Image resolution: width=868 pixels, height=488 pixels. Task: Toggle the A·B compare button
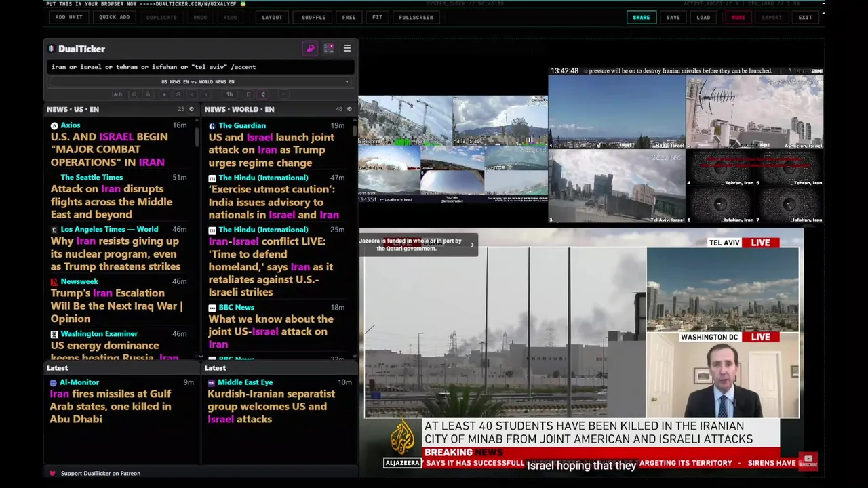point(117,94)
